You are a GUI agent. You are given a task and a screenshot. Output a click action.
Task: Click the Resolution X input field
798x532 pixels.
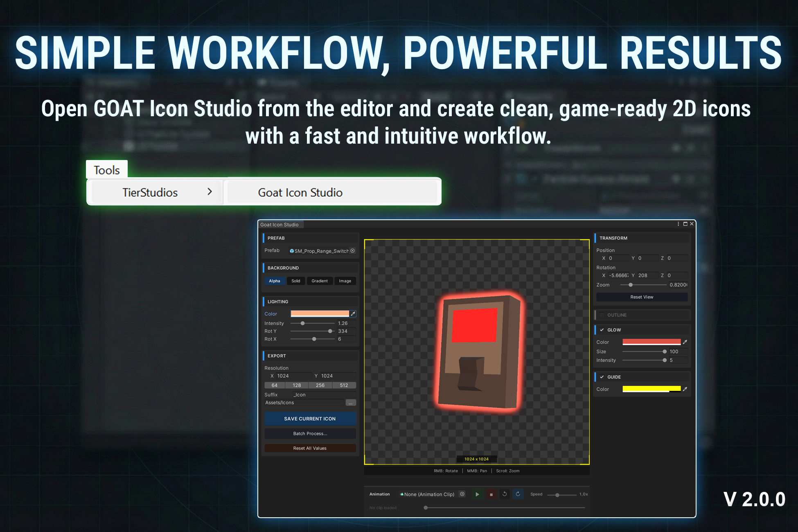(x=293, y=376)
